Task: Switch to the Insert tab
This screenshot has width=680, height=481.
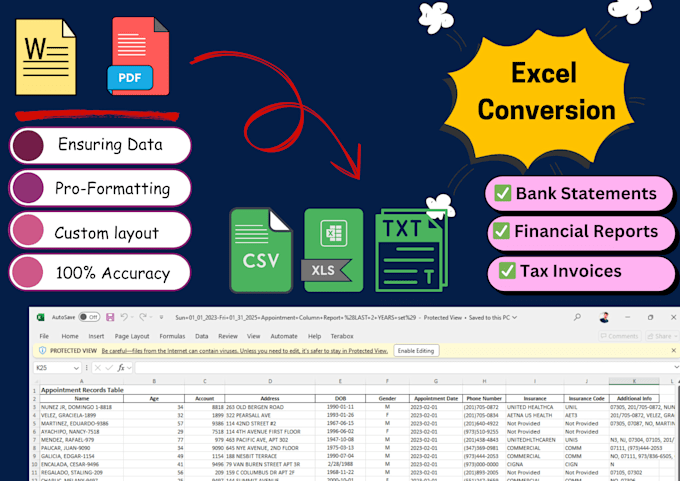Action: pyautogui.click(x=96, y=336)
